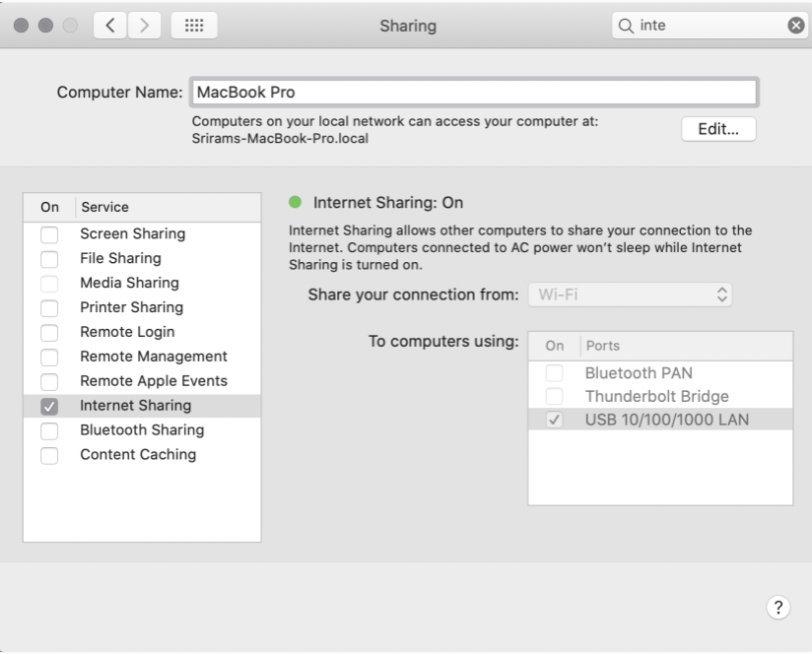Toggle the Bluetooth PAN port checkbox
This screenshot has width=812, height=654.
(554, 373)
